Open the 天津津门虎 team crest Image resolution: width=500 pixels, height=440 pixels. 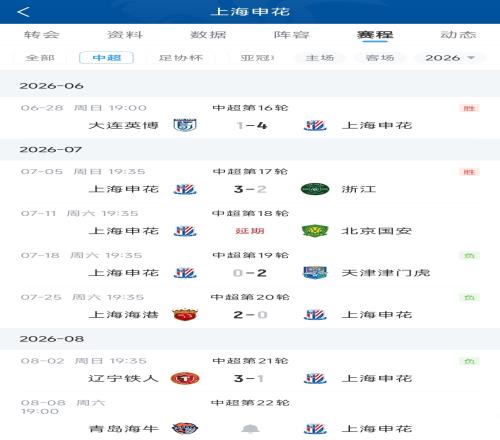[x=315, y=273]
